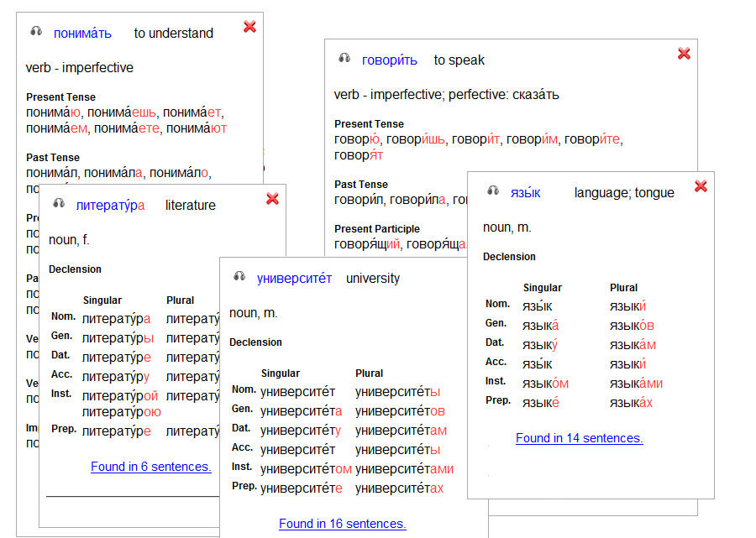The height and width of the screenshot is (538, 756).
Task: Click genitive plural университетов
Action: (x=400, y=411)
